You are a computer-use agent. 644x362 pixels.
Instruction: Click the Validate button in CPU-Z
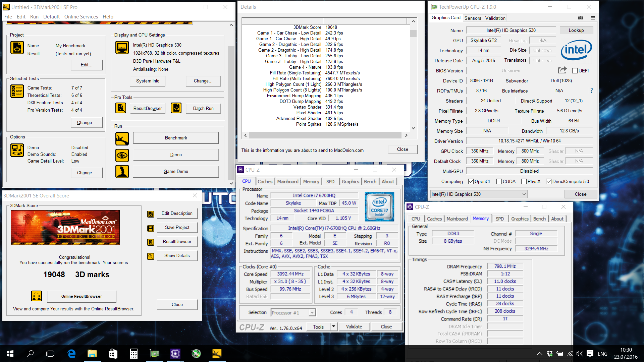354,326
